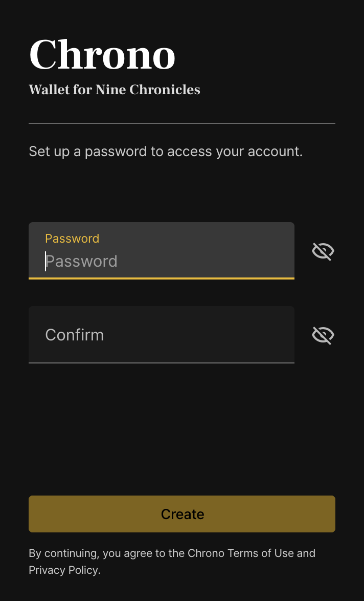
Task: Click the yellow underline of the Password field
Action: pyautogui.click(x=162, y=278)
